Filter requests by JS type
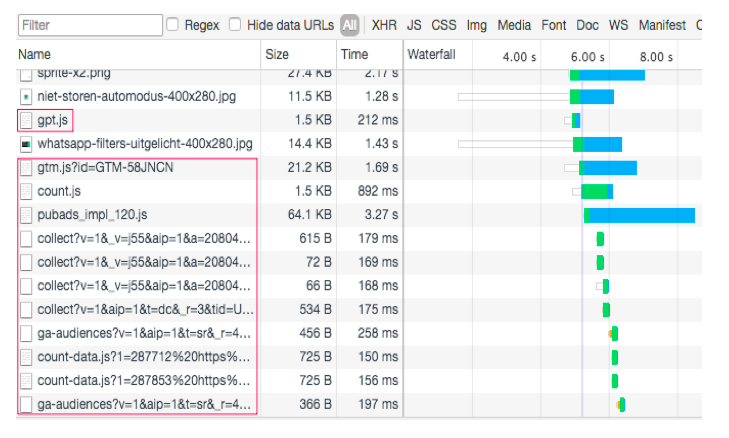 click(x=414, y=25)
